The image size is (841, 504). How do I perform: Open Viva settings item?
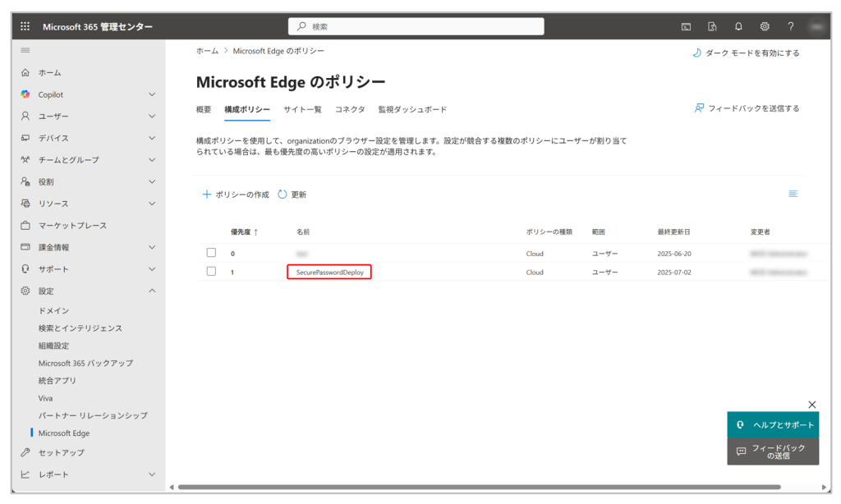(x=46, y=398)
